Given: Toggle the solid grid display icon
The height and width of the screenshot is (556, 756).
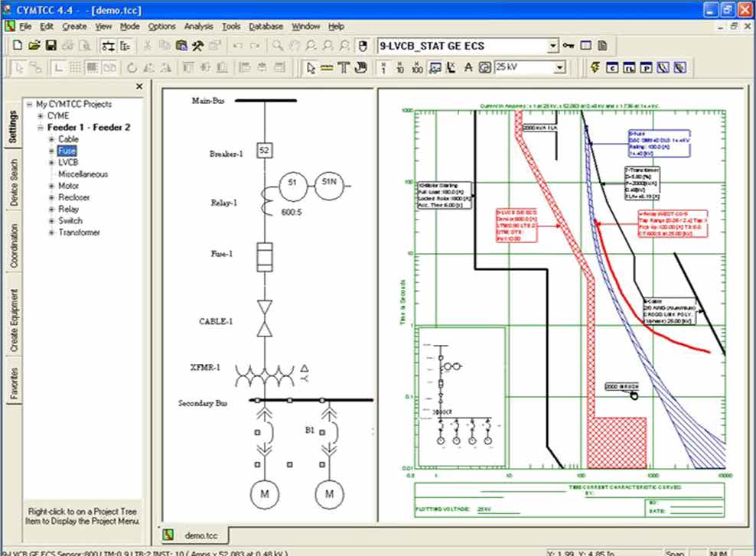Looking at the screenshot, I should tap(92, 68).
